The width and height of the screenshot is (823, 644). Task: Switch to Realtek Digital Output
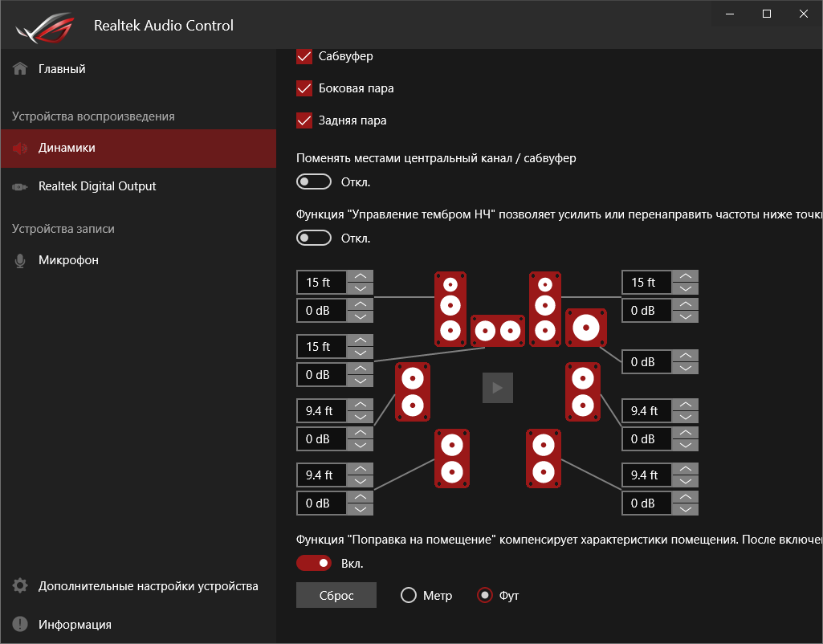[x=97, y=186]
